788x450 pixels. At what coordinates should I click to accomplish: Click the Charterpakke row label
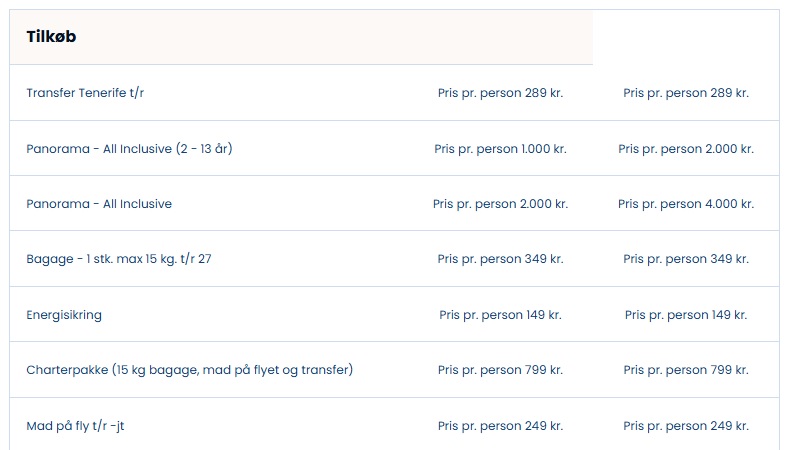[x=189, y=370]
